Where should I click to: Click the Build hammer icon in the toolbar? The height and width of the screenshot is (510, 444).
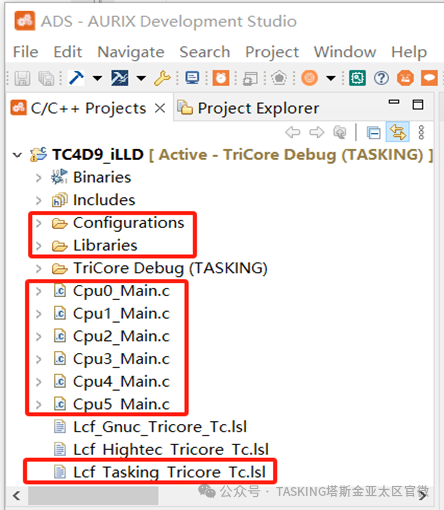76,78
